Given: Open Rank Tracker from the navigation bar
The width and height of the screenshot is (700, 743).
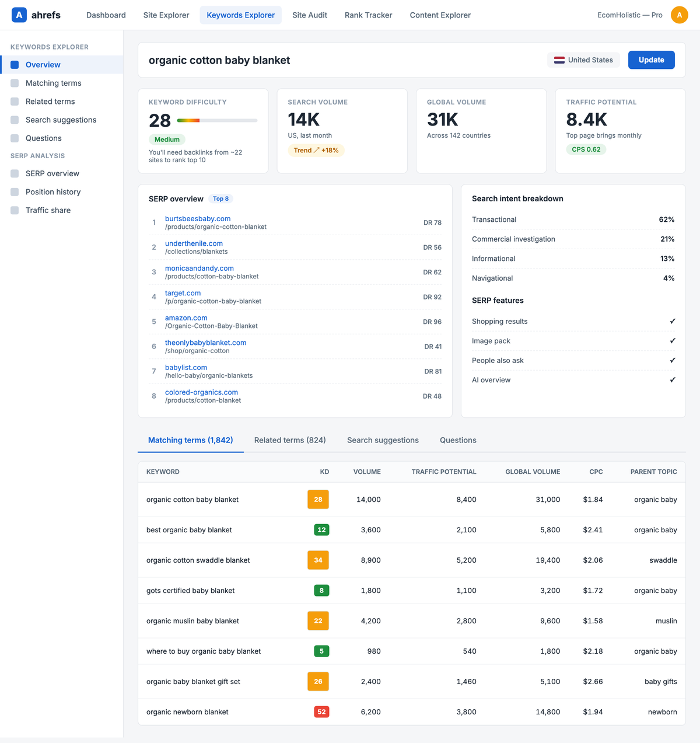Looking at the screenshot, I should (x=368, y=15).
